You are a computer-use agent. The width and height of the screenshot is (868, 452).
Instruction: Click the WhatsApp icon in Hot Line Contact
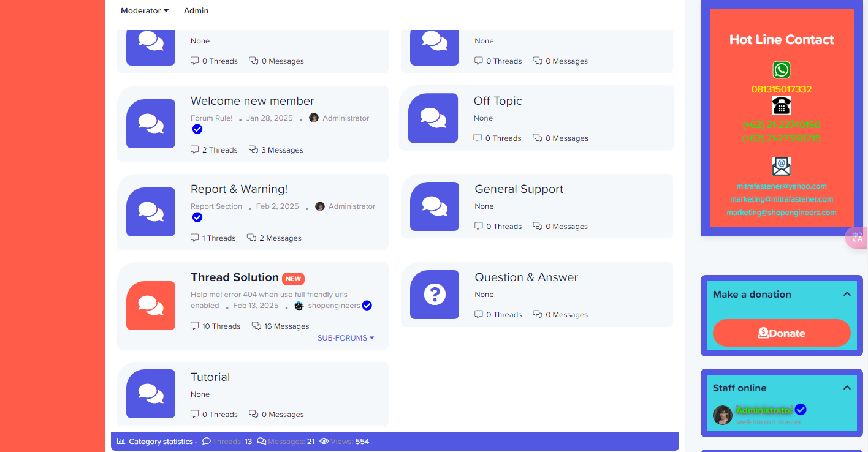pyautogui.click(x=782, y=70)
